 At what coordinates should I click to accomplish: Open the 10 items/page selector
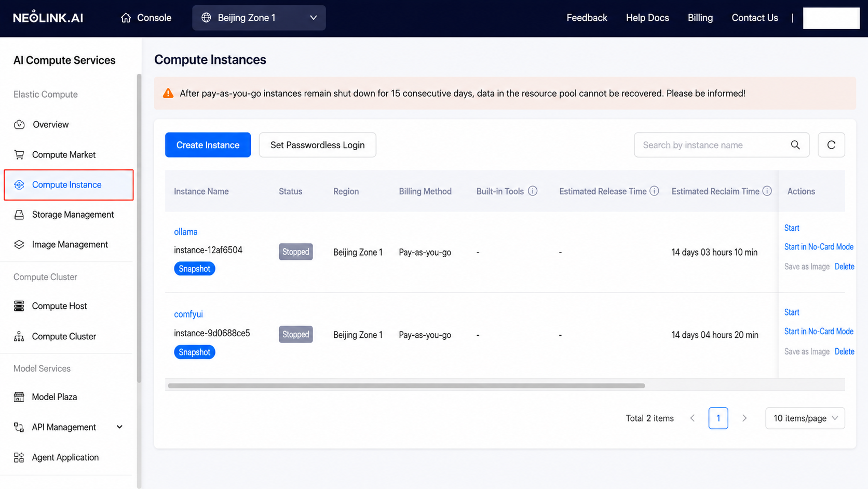pyautogui.click(x=805, y=418)
